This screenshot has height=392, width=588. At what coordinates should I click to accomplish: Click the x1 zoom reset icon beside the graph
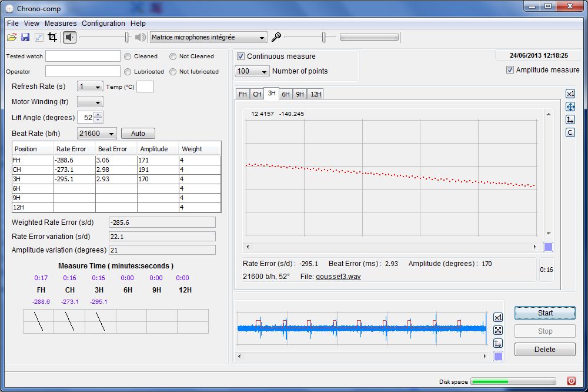point(570,94)
